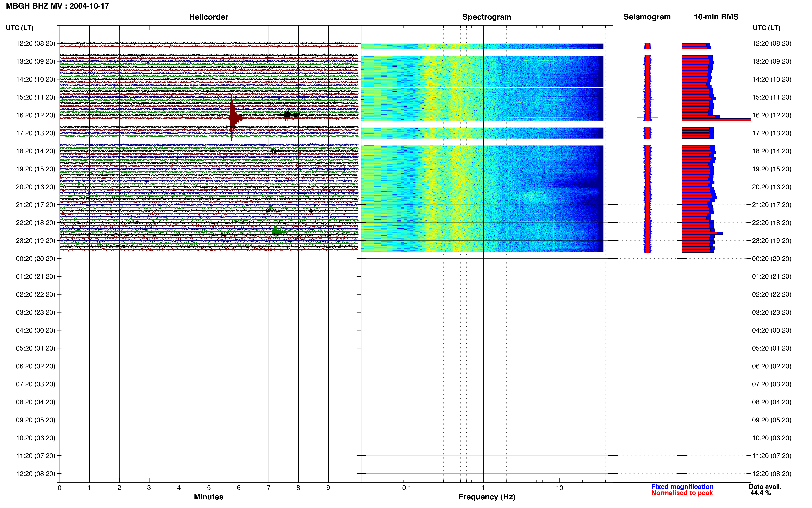Screen dimensions: 812x508
Task: Click the right-side time label '20:20 (16:20)'
Action: tap(772, 187)
